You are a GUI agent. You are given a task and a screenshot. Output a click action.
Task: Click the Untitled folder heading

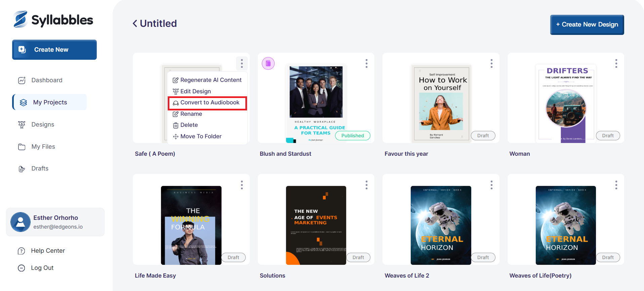click(x=158, y=23)
